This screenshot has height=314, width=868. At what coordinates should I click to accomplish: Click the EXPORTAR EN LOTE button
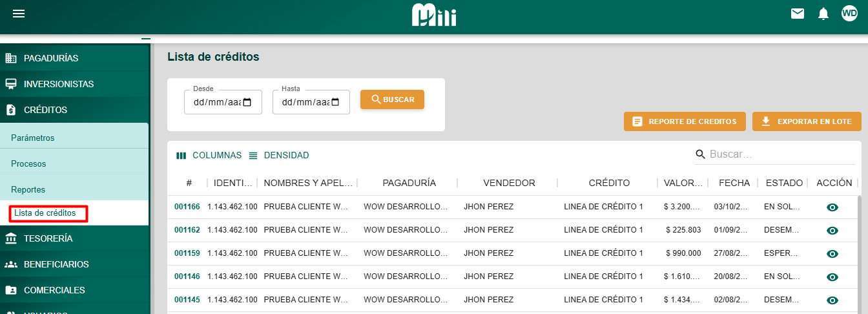807,121
